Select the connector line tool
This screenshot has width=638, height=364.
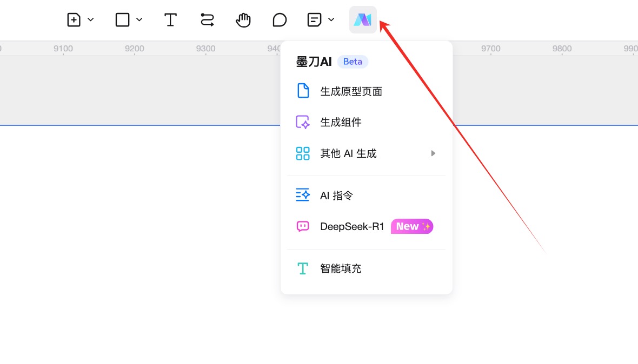207,19
